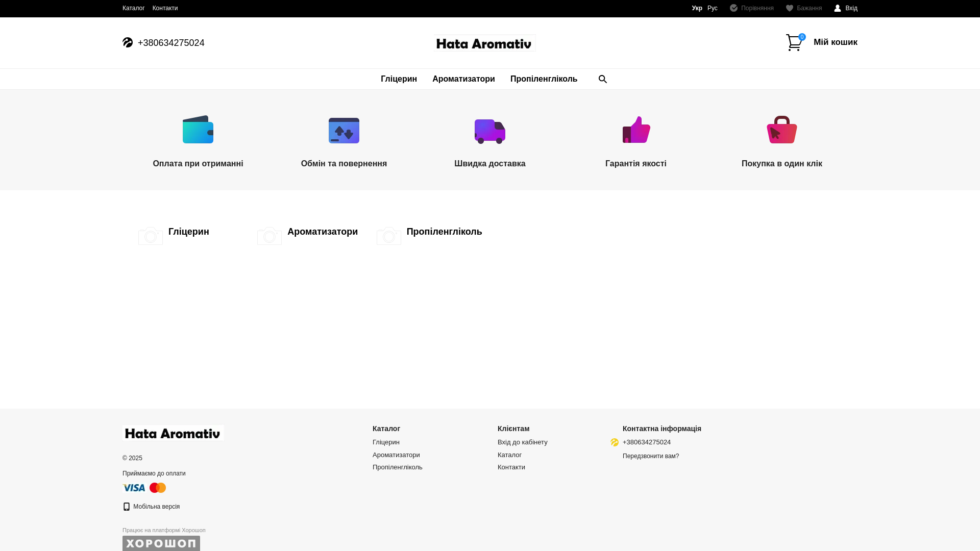This screenshot has height=551, width=980.
Task: Click the footer phone operator icon
Action: pos(615,442)
